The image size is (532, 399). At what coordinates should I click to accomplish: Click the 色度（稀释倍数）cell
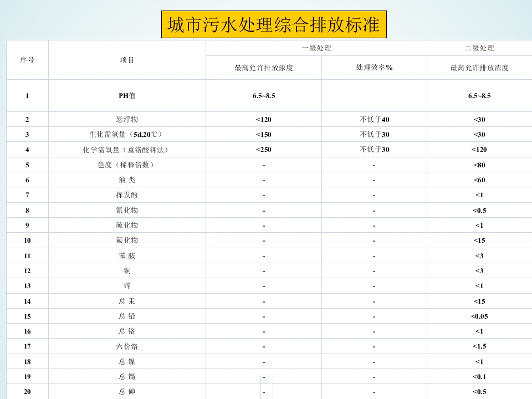[127, 165]
